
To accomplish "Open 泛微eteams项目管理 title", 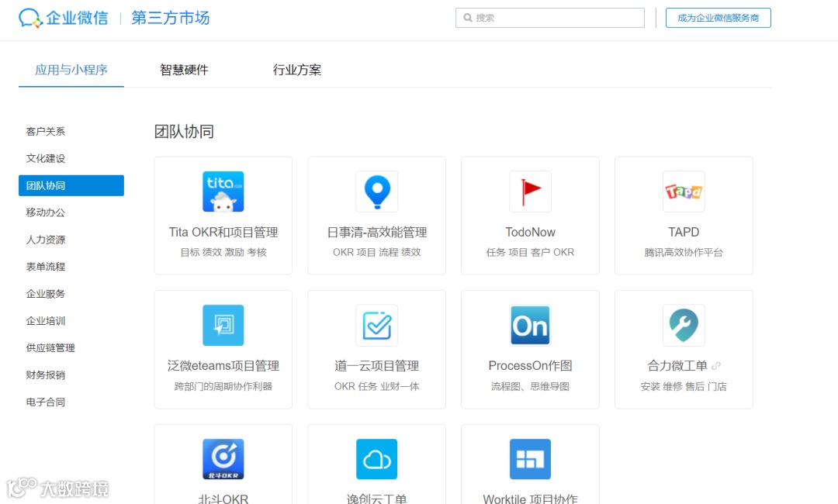I will pos(223,366).
